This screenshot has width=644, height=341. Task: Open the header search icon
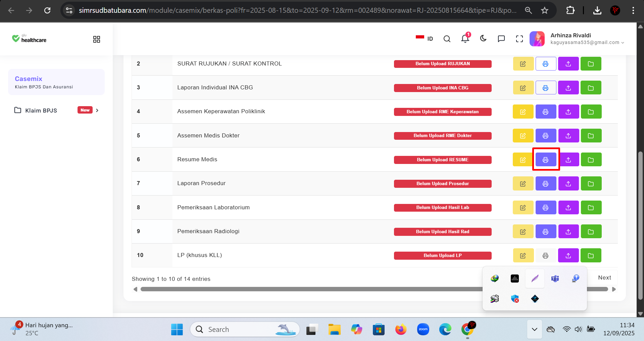coord(447,39)
